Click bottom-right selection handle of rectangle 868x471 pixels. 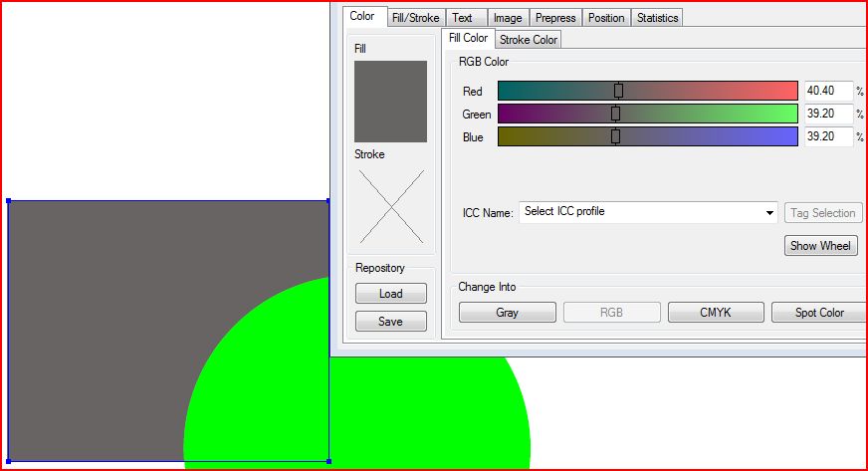328,461
